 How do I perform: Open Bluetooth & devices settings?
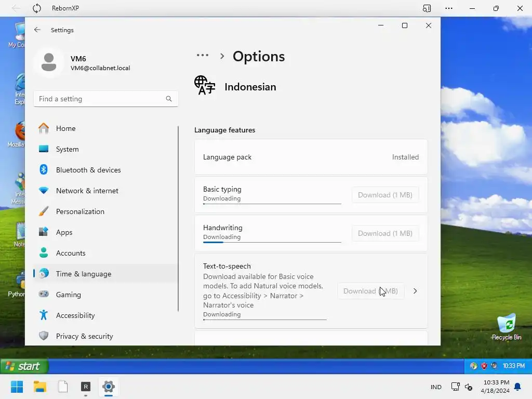[x=105, y=170]
